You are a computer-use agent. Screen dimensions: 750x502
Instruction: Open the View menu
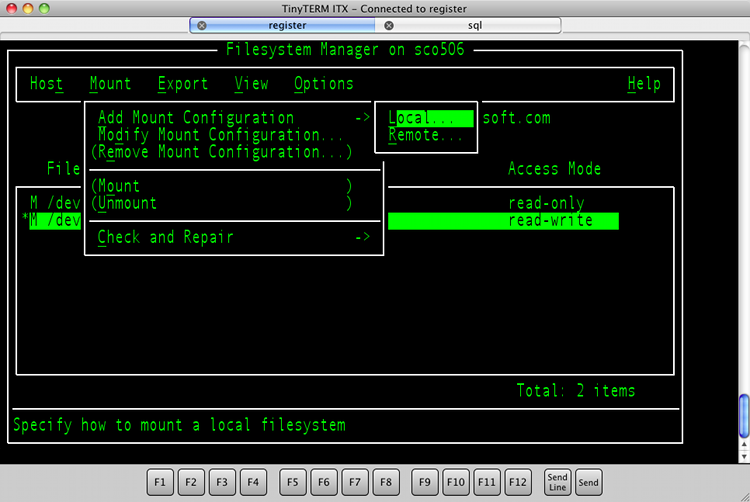(x=251, y=84)
